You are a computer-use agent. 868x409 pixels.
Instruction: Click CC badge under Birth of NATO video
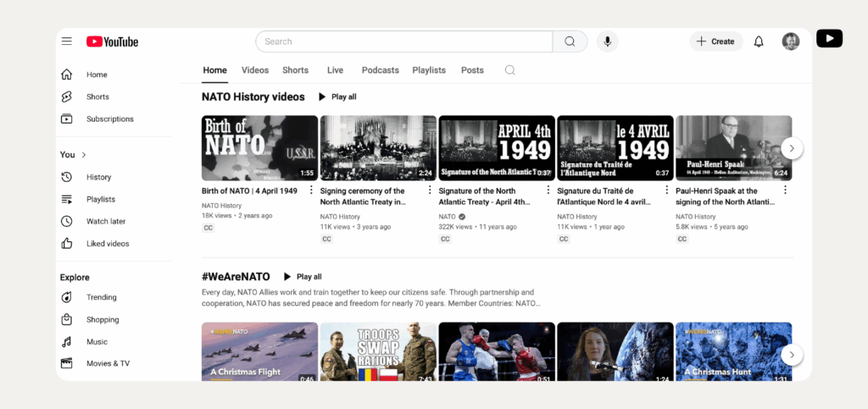click(x=209, y=228)
